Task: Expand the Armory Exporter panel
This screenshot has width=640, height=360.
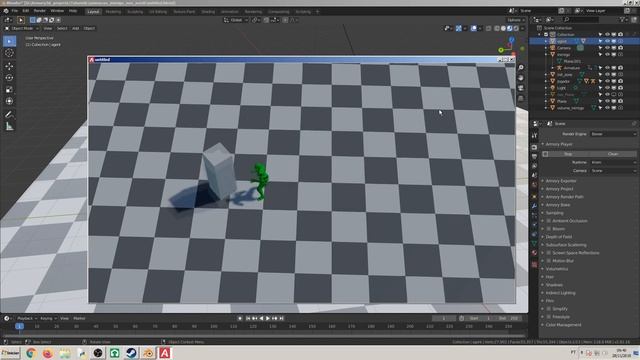Action: click(560, 181)
